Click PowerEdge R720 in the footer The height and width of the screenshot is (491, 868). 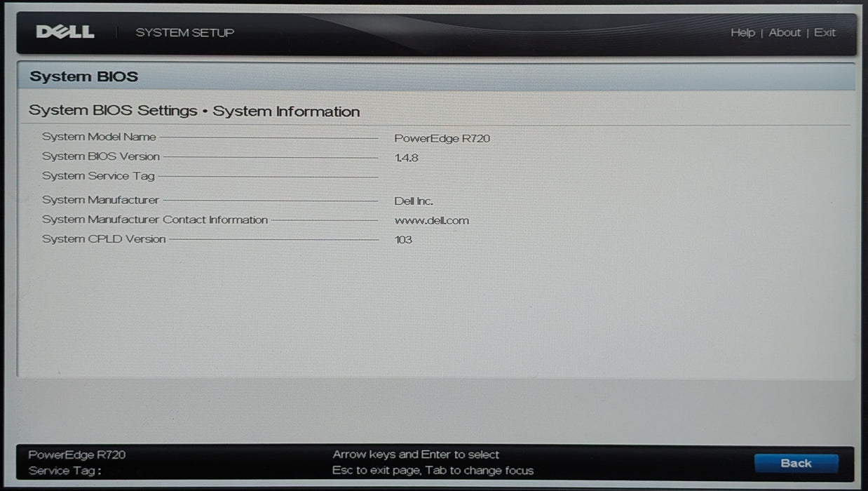coord(77,455)
